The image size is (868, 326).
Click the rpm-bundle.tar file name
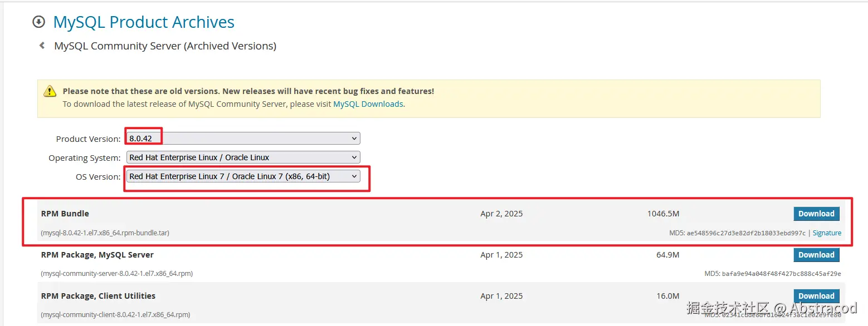pos(105,233)
